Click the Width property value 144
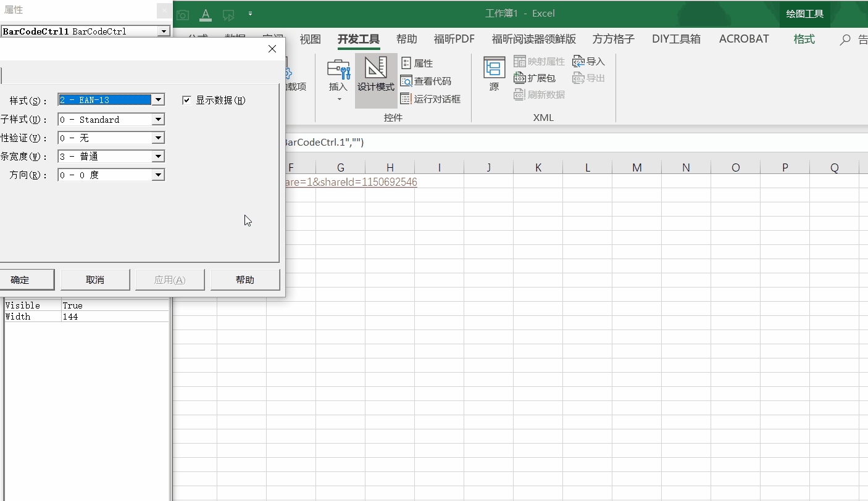868x501 pixels. (x=115, y=317)
